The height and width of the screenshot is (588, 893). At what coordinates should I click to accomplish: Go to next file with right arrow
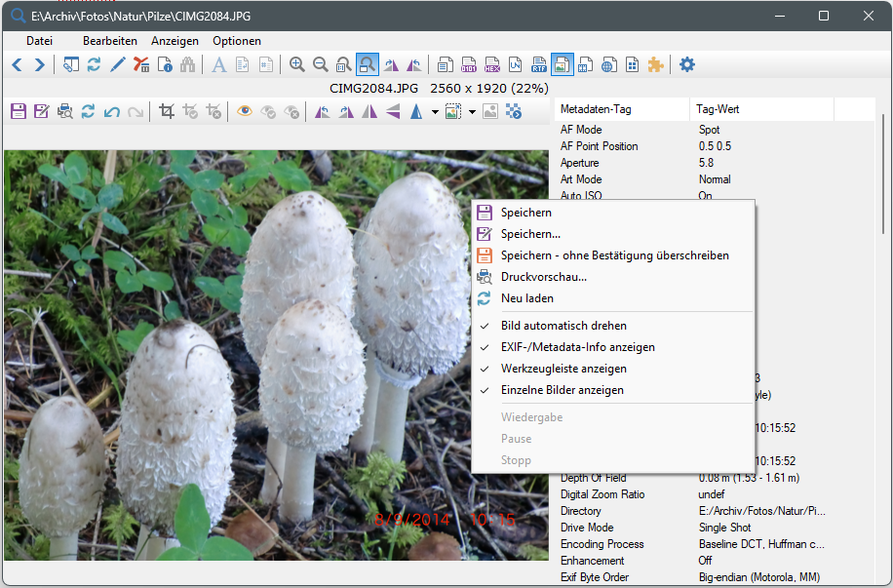39,65
